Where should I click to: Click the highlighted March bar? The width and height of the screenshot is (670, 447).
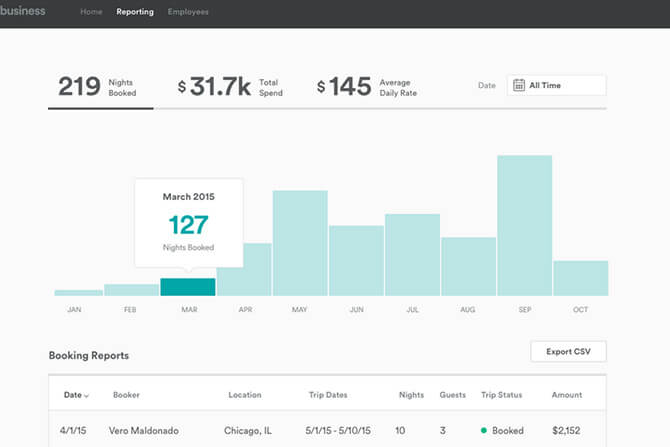tap(188, 287)
